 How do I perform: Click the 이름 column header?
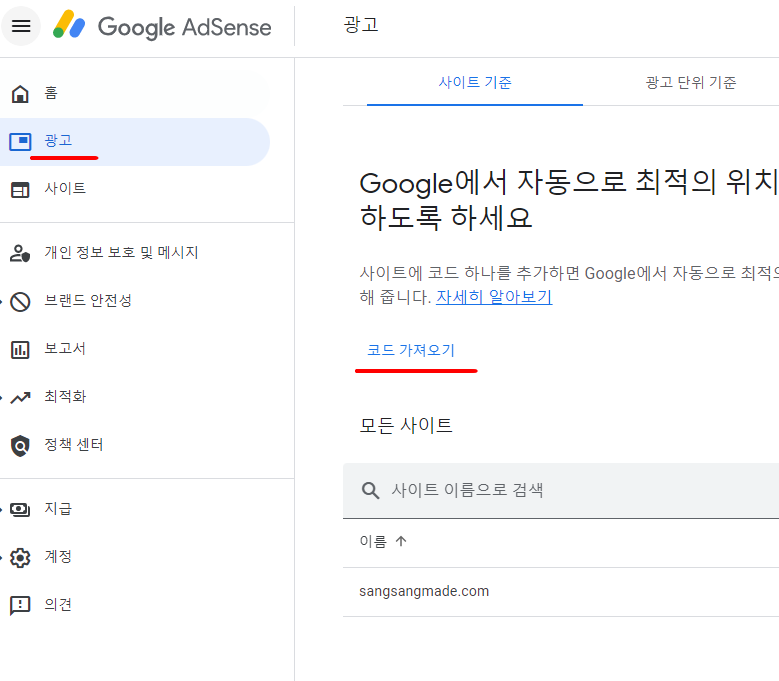pyautogui.click(x=373, y=541)
